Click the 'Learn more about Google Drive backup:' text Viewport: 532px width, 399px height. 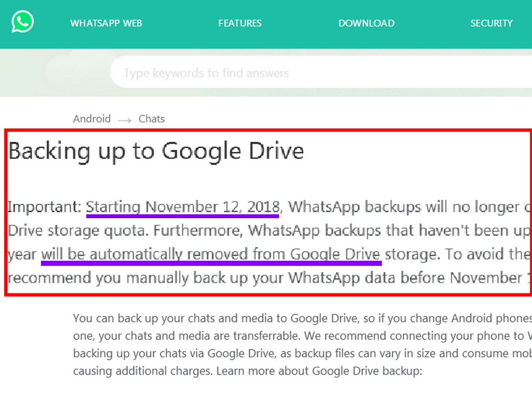tap(320, 371)
